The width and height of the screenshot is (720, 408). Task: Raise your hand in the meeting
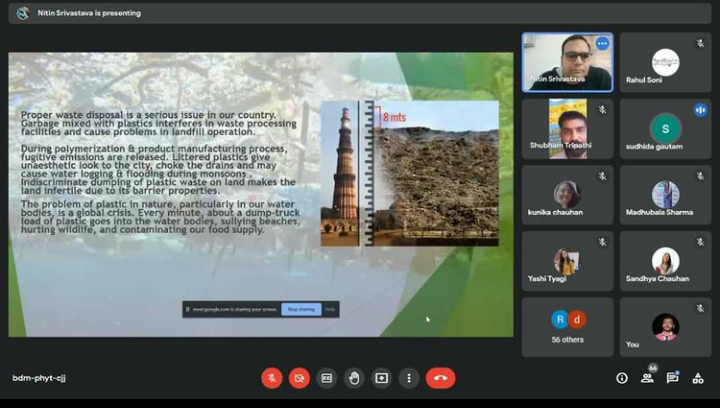pyautogui.click(x=353, y=378)
